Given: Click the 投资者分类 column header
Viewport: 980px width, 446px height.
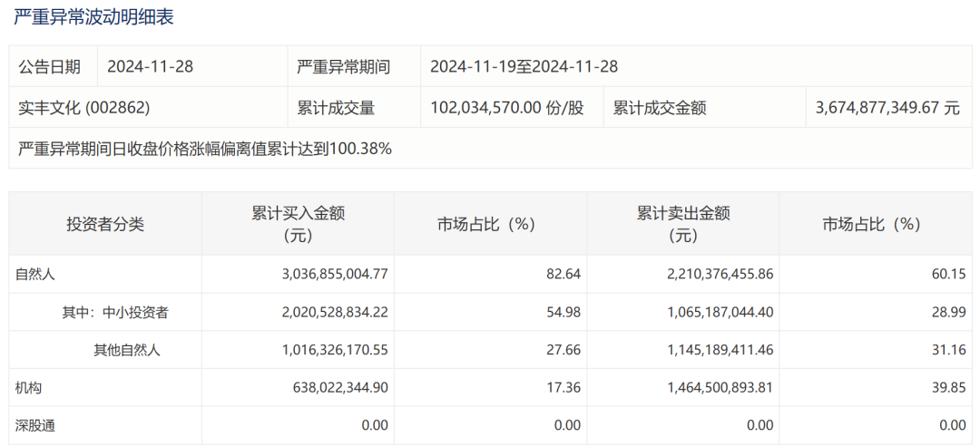Looking at the screenshot, I should coord(104,225).
